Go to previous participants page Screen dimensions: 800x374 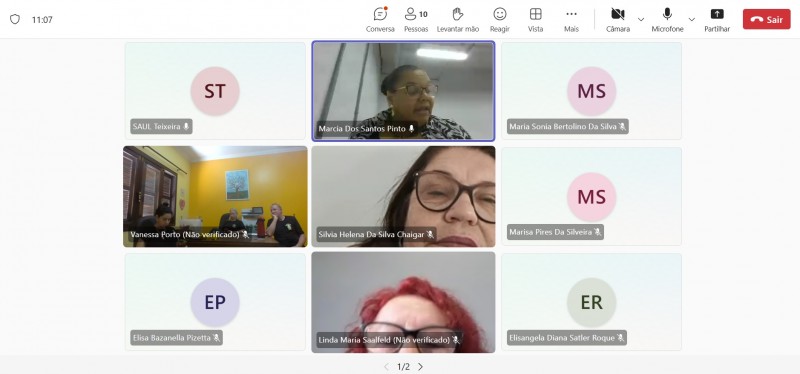coord(386,366)
